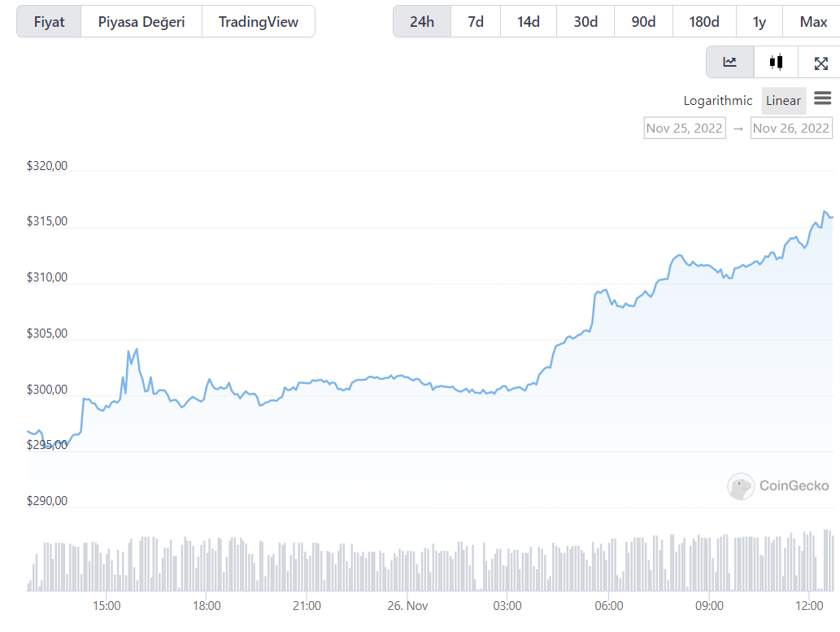Click the $290,00 axis label
The height and width of the screenshot is (632, 840).
47,501
